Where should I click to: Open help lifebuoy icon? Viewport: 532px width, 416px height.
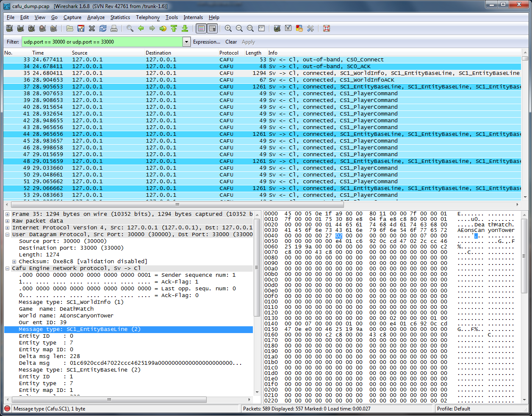coord(327,28)
